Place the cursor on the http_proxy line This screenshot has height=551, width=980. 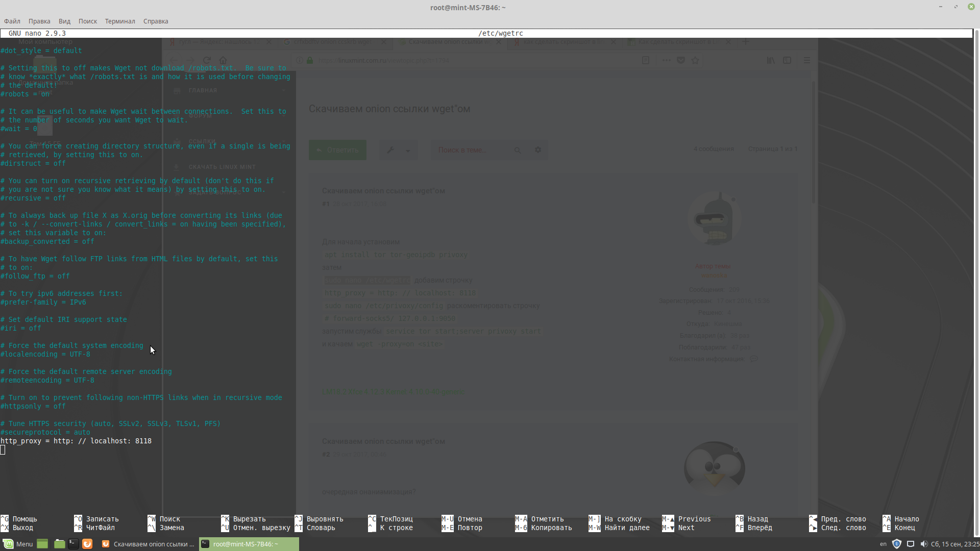coord(77,441)
